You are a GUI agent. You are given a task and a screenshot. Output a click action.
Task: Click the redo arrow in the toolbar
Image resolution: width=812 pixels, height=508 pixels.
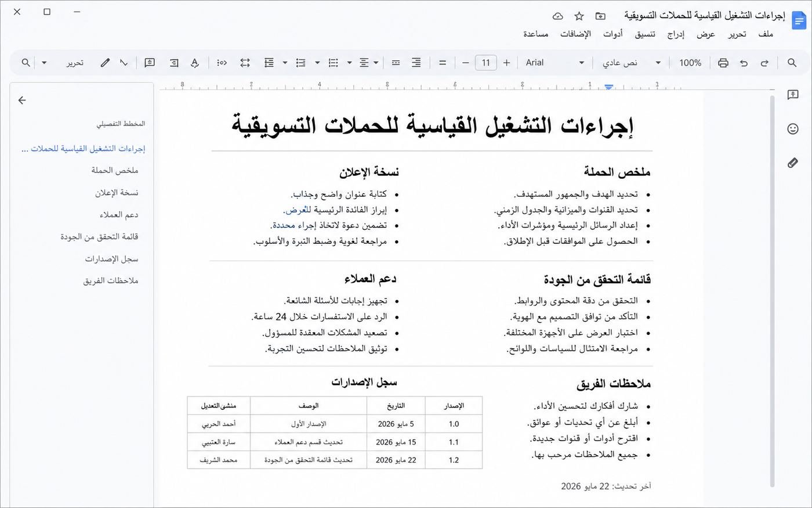(764, 63)
